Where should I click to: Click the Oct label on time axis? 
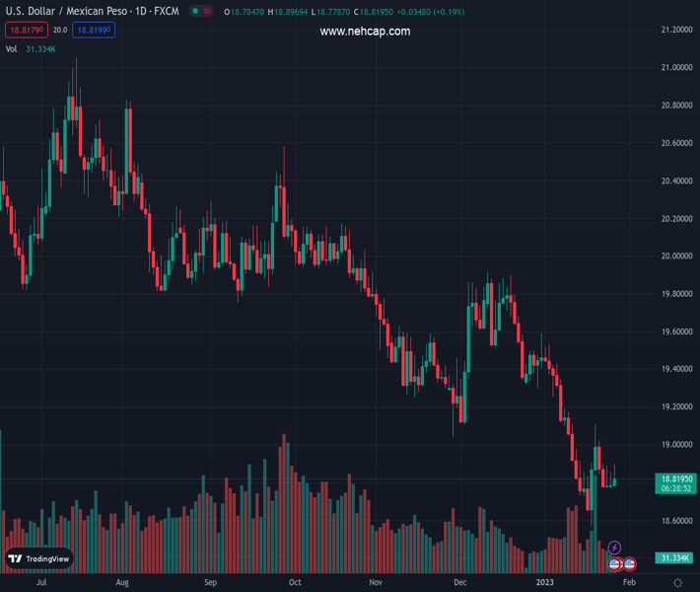coord(294,583)
